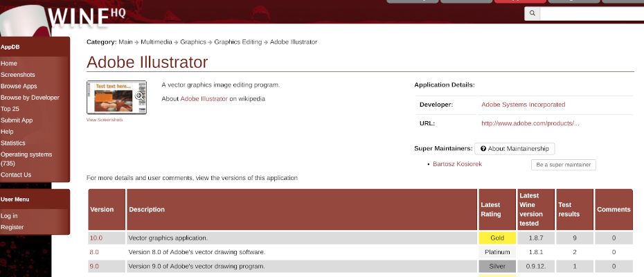Click View Screenshots link
The height and width of the screenshot is (277, 644).
coord(105,120)
